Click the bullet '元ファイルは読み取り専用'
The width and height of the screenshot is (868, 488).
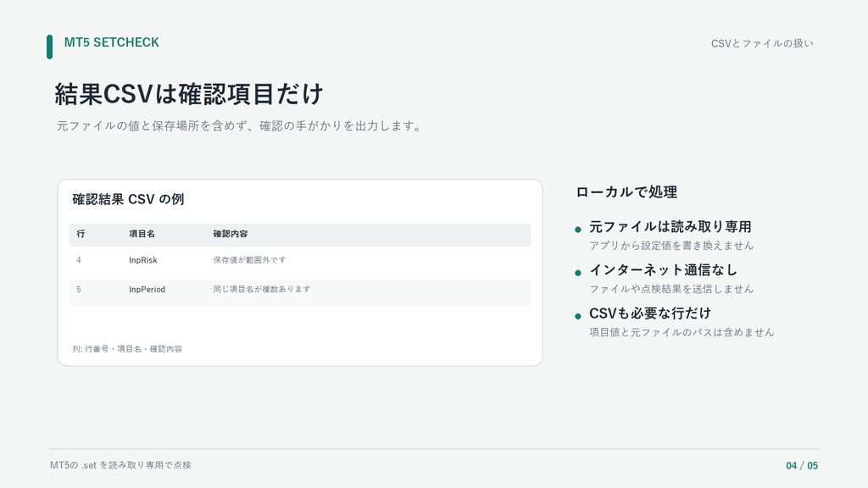[670, 227]
